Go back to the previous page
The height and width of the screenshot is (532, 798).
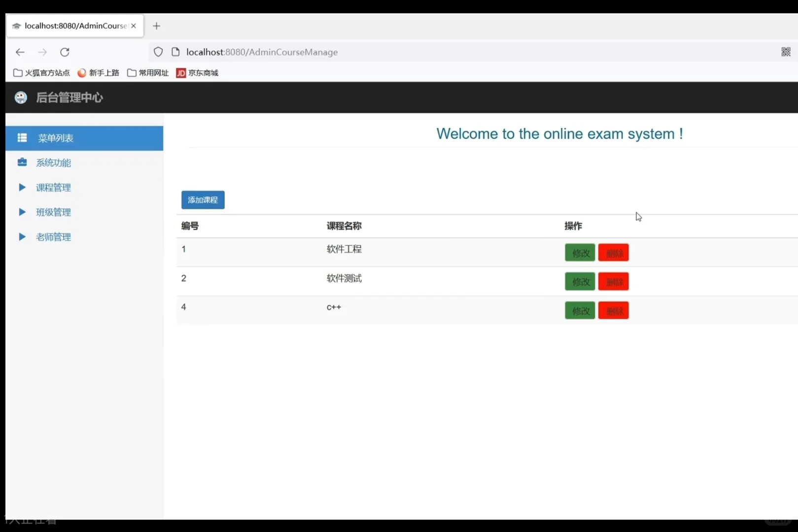click(20, 52)
